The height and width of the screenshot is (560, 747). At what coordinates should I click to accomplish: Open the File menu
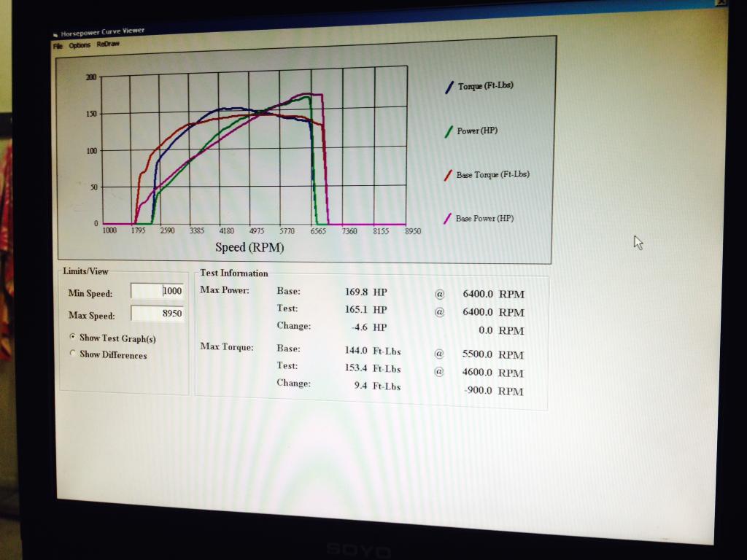[x=58, y=46]
